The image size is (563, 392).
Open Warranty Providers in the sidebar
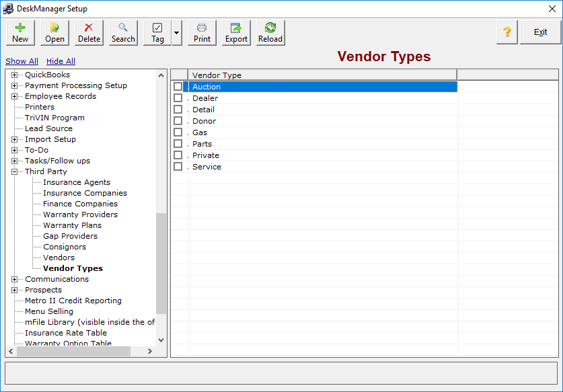click(79, 214)
